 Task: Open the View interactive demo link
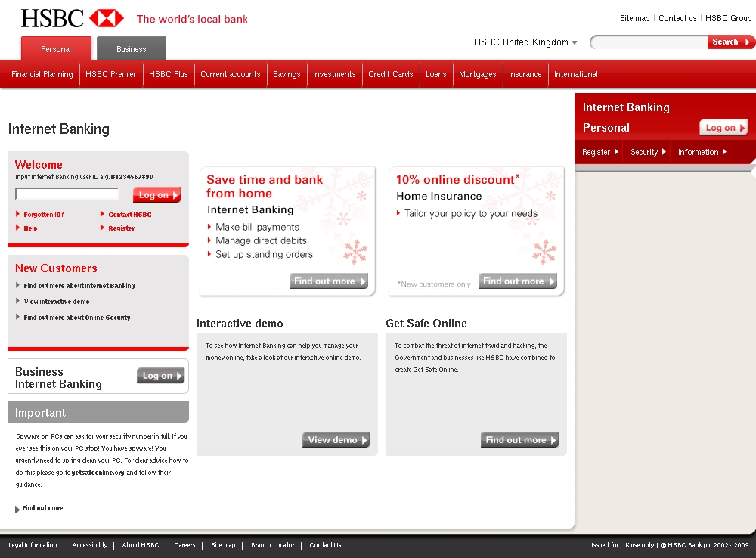click(x=57, y=302)
